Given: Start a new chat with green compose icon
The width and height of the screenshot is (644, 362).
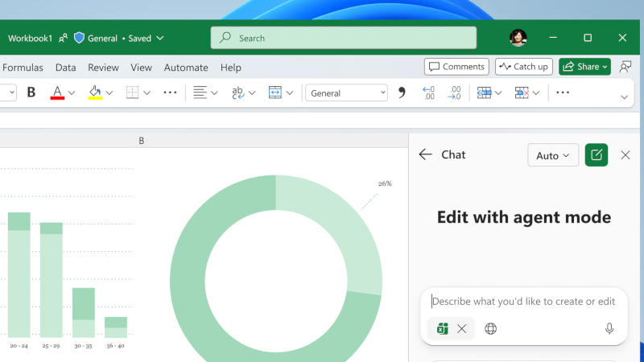Looking at the screenshot, I should point(597,155).
